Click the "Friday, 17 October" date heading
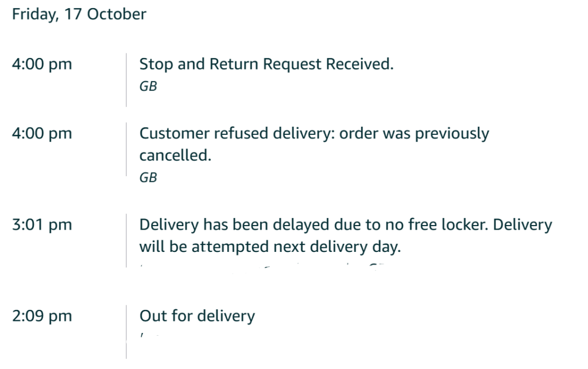This screenshot has height=369, width=588. [x=79, y=14]
